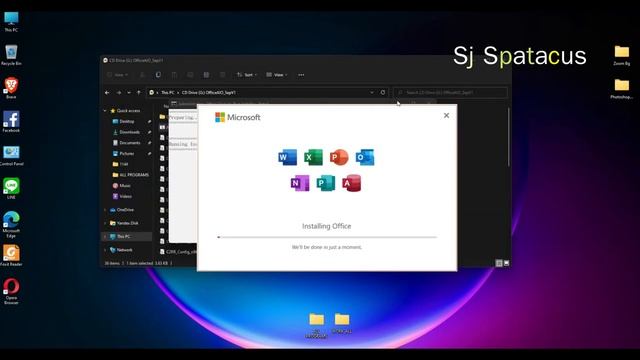Screen dimensions: 640x360
Task: Open the Microsoft Edge desktop icon
Action: click(11, 224)
